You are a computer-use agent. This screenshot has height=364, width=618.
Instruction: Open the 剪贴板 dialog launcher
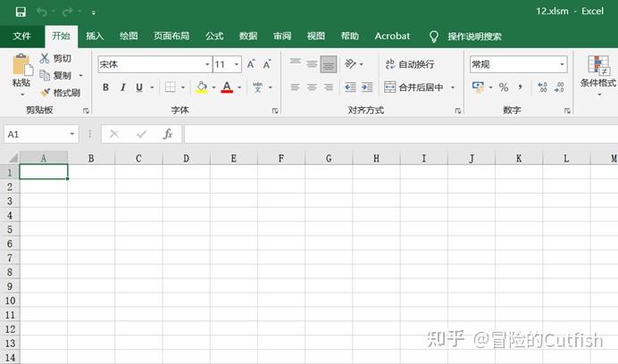[x=86, y=111]
